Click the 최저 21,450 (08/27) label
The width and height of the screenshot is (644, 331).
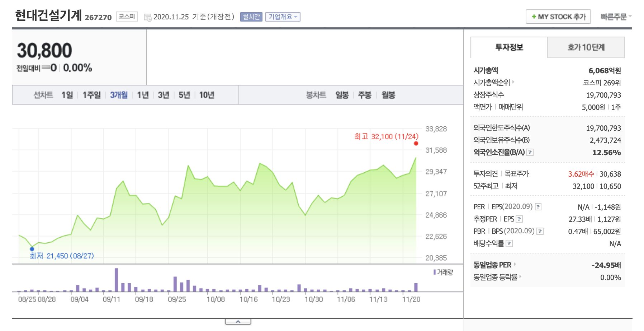click(x=62, y=256)
